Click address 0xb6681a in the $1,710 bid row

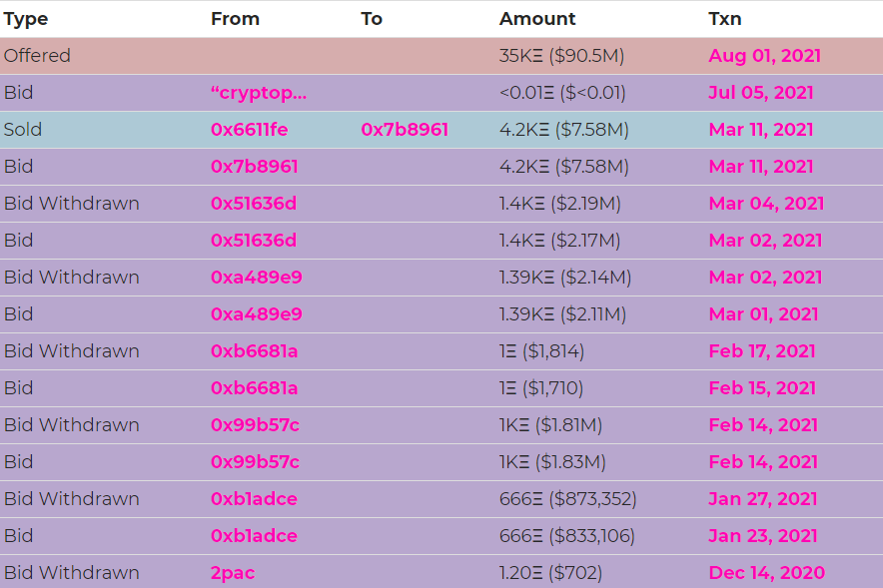(x=254, y=388)
